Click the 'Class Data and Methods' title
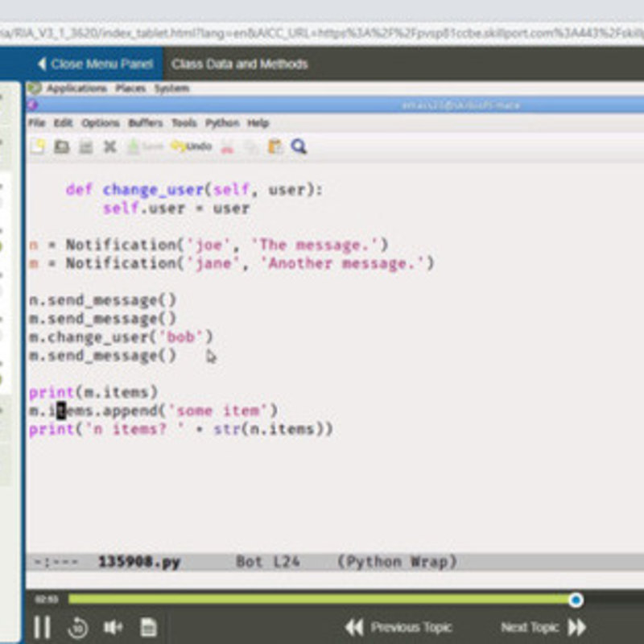The width and height of the screenshot is (644, 644). 239,64
